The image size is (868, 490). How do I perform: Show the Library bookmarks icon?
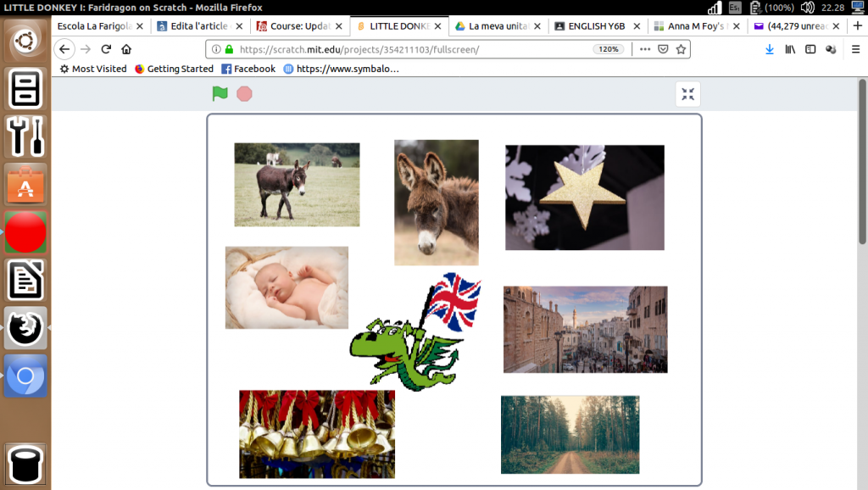point(790,49)
